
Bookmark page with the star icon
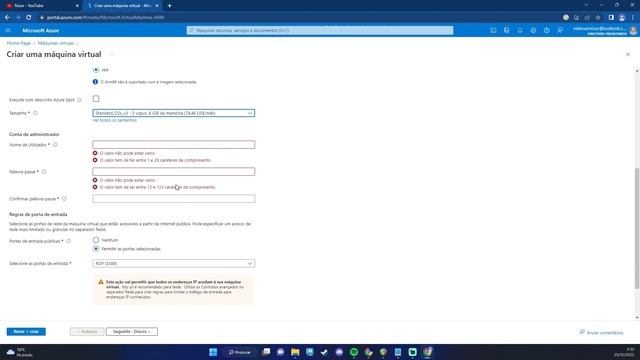[598, 18]
